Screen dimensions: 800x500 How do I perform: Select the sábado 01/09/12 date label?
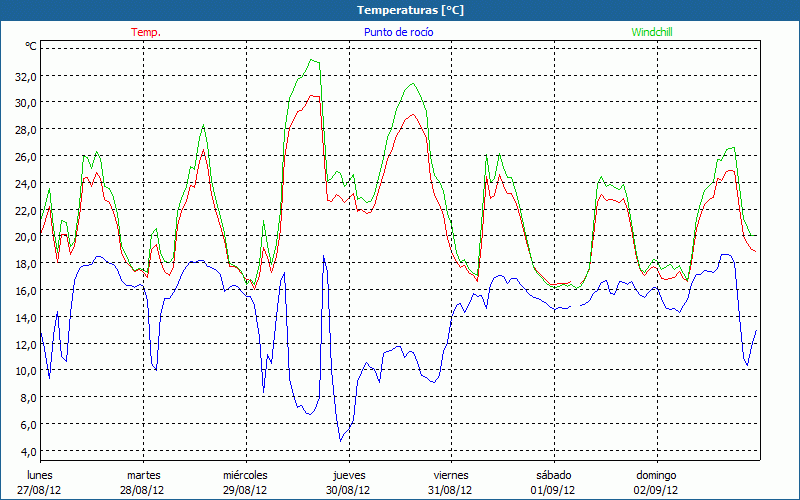click(553, 482)
